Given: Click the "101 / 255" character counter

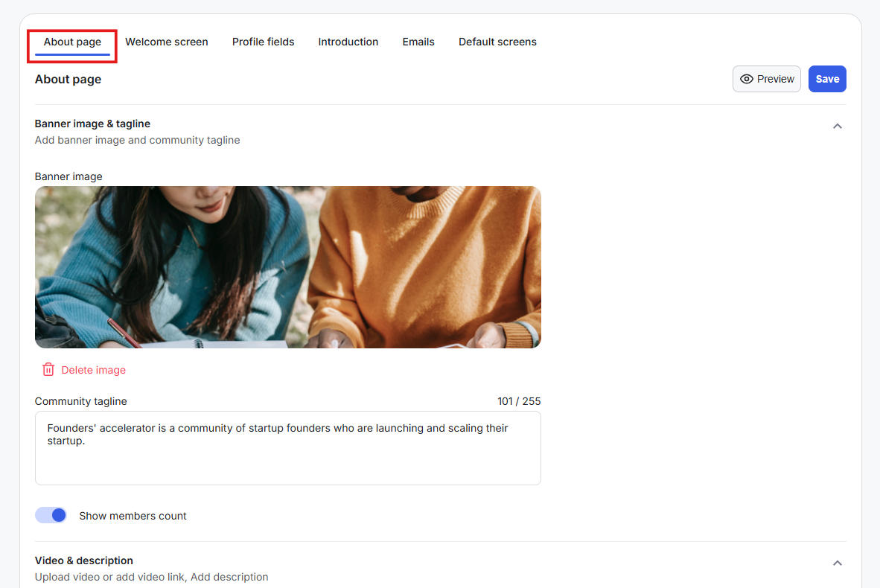Looking at the screenshot, I should 519,401.
